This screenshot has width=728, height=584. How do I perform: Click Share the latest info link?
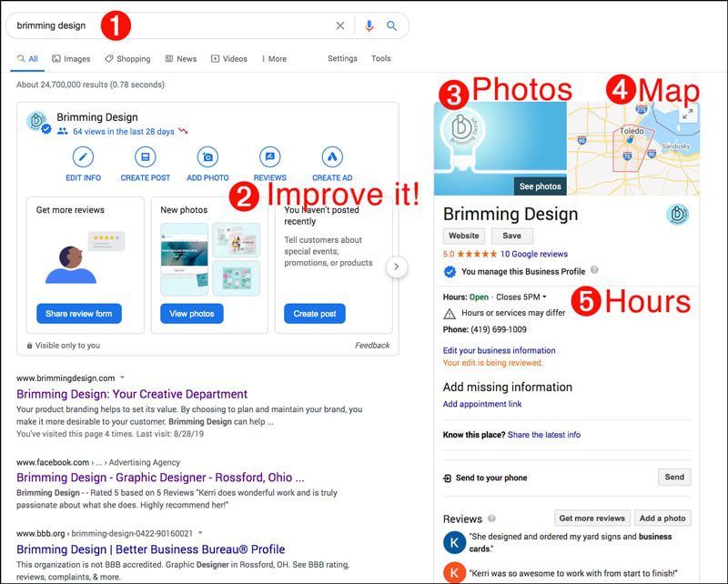point(543,435)
